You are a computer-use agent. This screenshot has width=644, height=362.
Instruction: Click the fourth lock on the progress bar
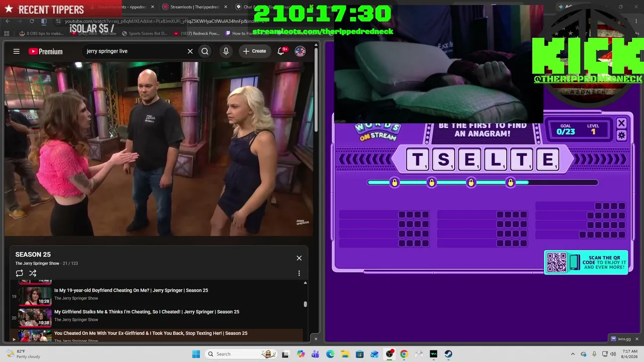point(511,183)
